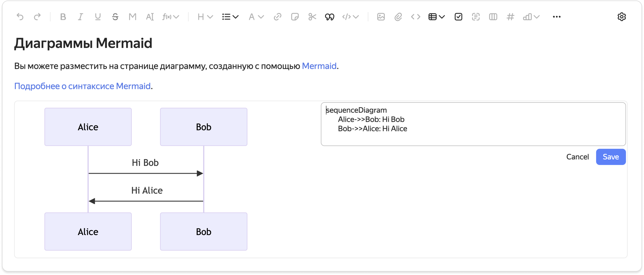Screen dimensions: 644x275
Task: Open the text color dropdown
Action: pyautogui.click(x=256, y=17)
